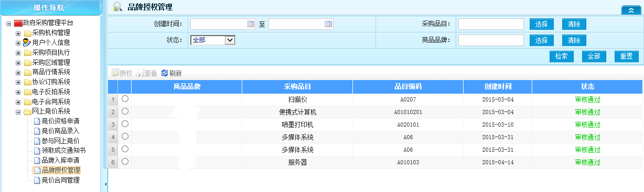Open 竞价资格申请 in the navigation tree
The height and width of the screenshot is (192, 644).
61,121
